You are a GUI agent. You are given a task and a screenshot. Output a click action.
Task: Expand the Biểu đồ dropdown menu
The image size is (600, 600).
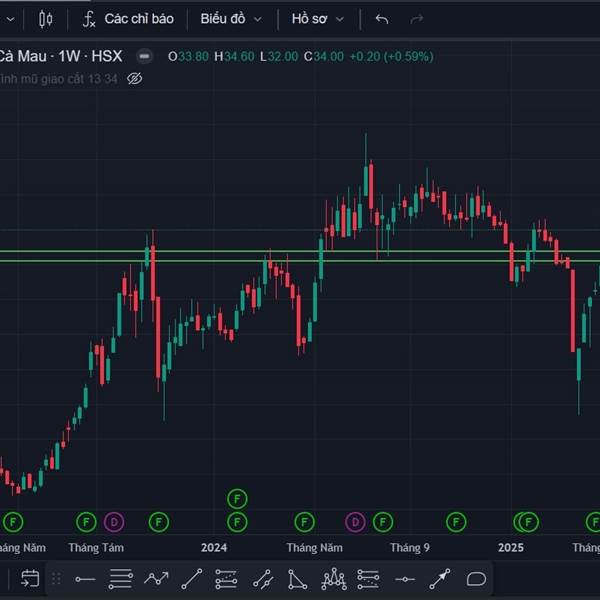point(231,19)
